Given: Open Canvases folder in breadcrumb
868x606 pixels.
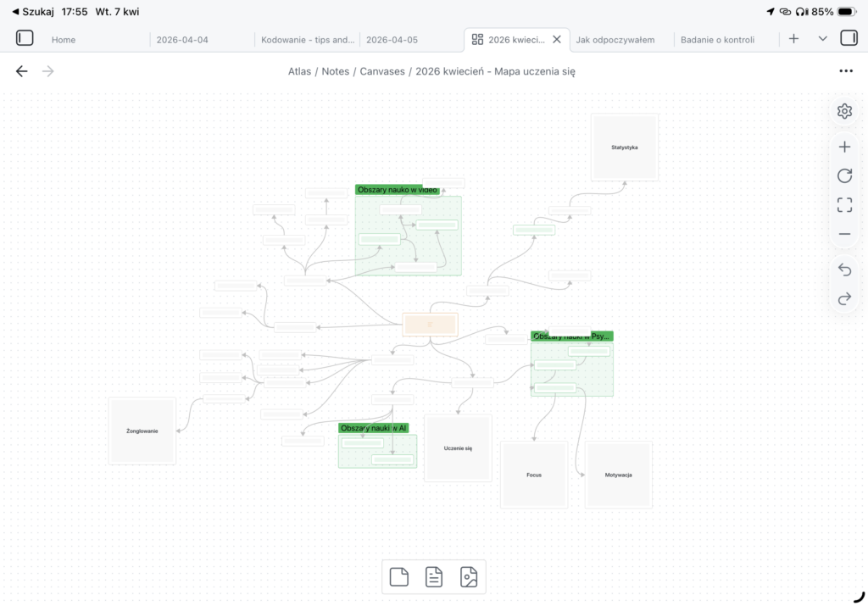Looking at the screenshot, I should click(382, 71).
